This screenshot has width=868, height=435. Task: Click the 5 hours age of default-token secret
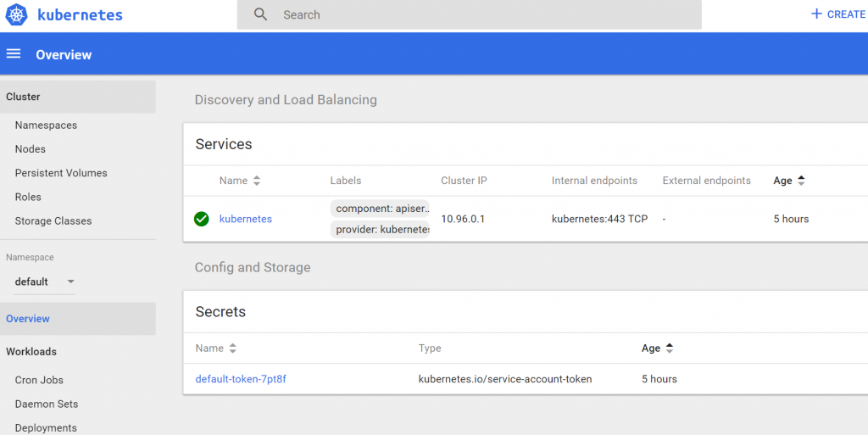659,379
